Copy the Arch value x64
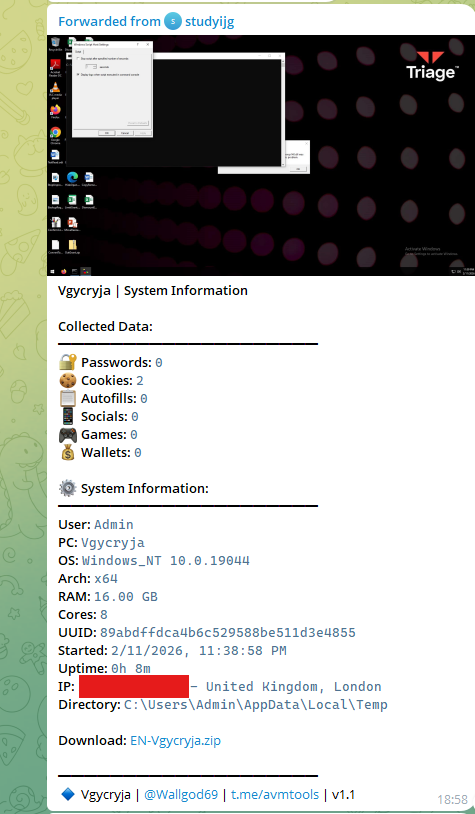This screenshot has width=475, height=814. [106, 578]
